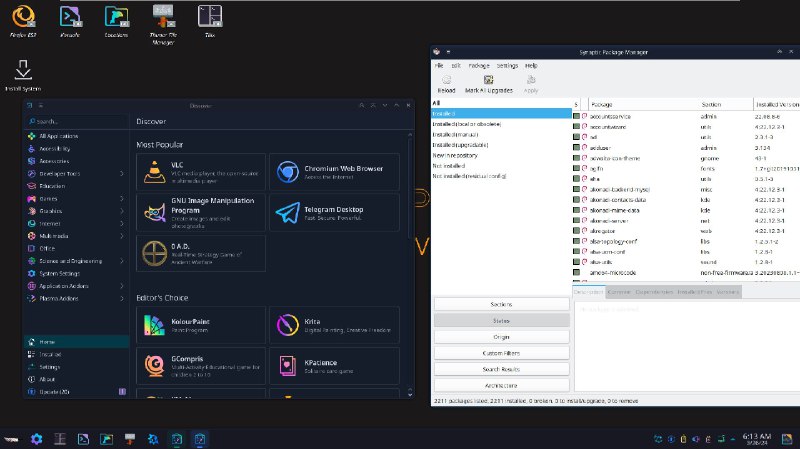This screenshot has width=800, height=449.
Task: Click the Sections filter button
Action: coord(502,304)
